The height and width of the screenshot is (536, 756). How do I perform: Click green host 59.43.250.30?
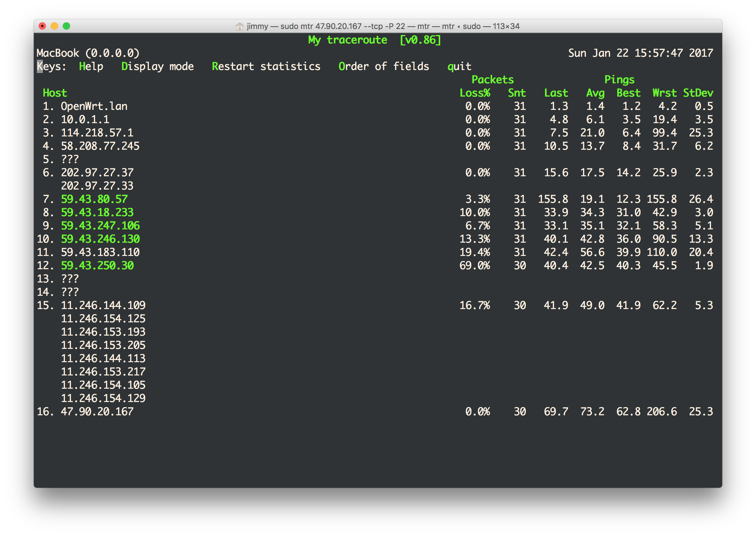(x=98, y=265)
